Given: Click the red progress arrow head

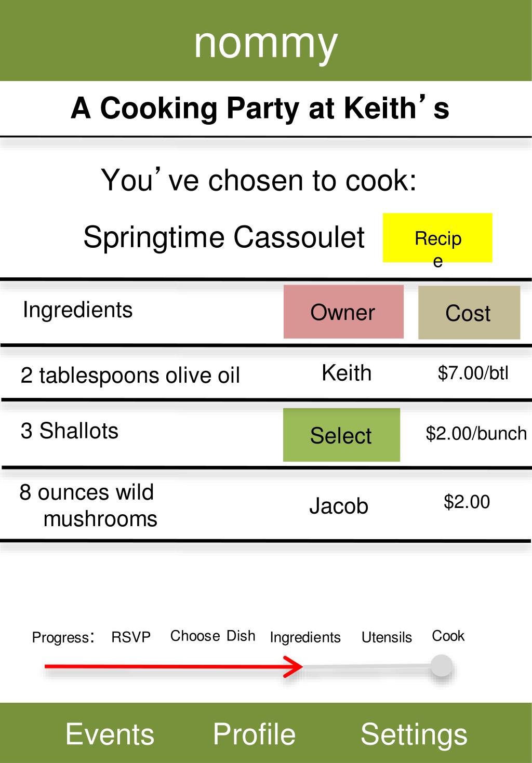Looking at the screenshot, I should tap(294, 666).
